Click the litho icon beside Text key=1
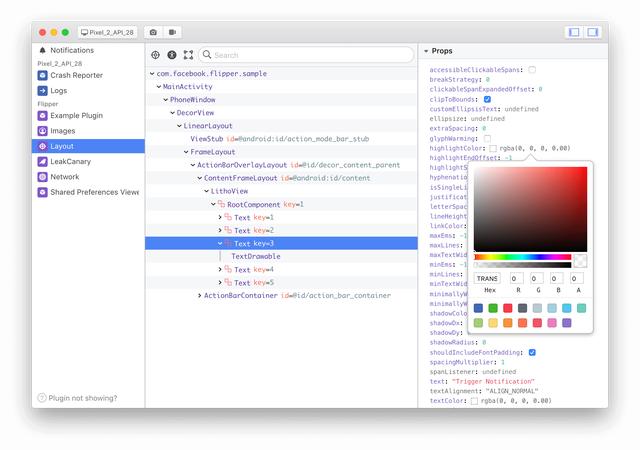Screen dimensions: 640x450 (x=228, y=216)
